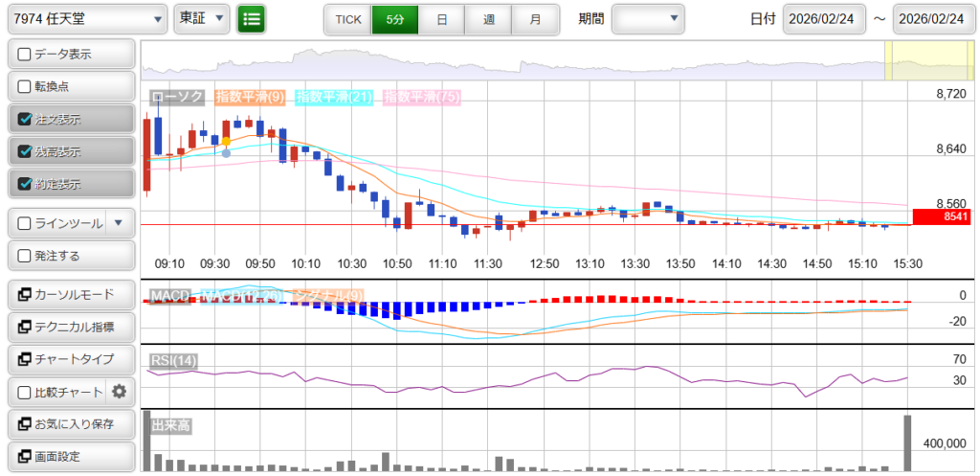
Task: Open 画面設定 screen settings
Action: 70,456
